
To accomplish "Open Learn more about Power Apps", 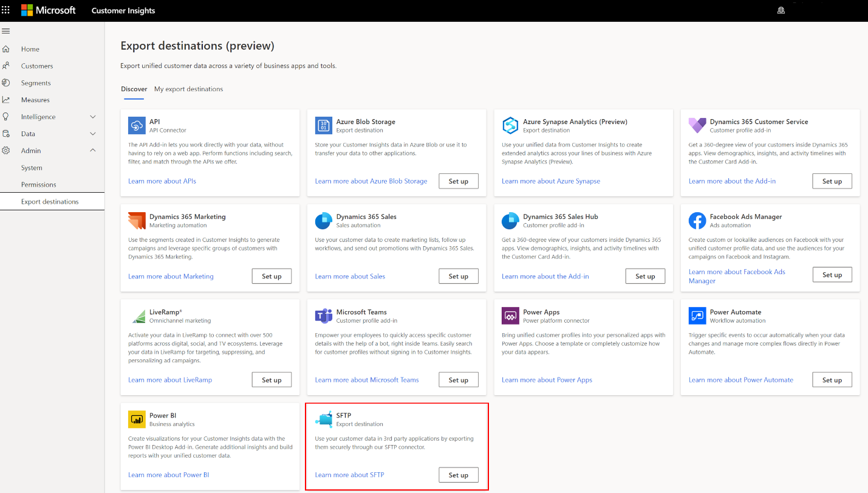I will pos(547,380).
